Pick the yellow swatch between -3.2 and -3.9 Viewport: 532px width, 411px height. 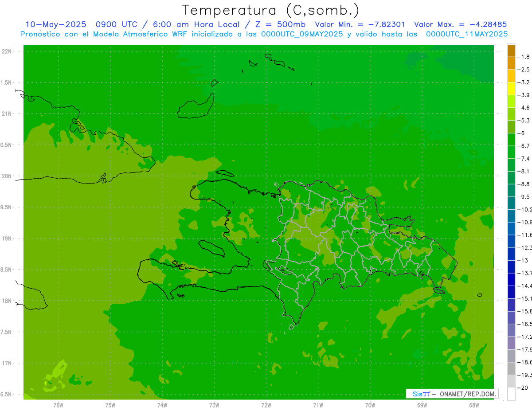pyautogui.click(x=511, y=89)
